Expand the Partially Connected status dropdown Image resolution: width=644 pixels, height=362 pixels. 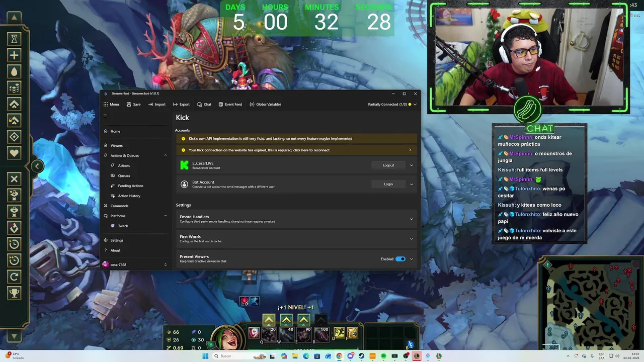[x=392, y=104]
